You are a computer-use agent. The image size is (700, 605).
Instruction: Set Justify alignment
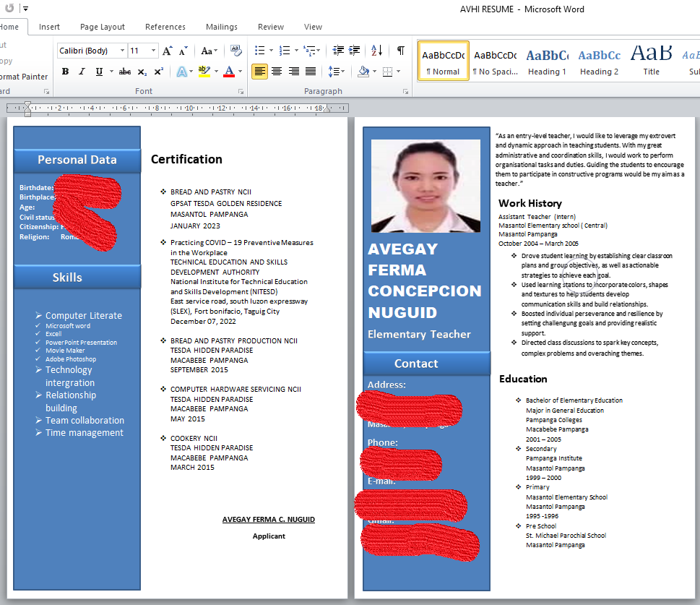[x=311, y=72]
